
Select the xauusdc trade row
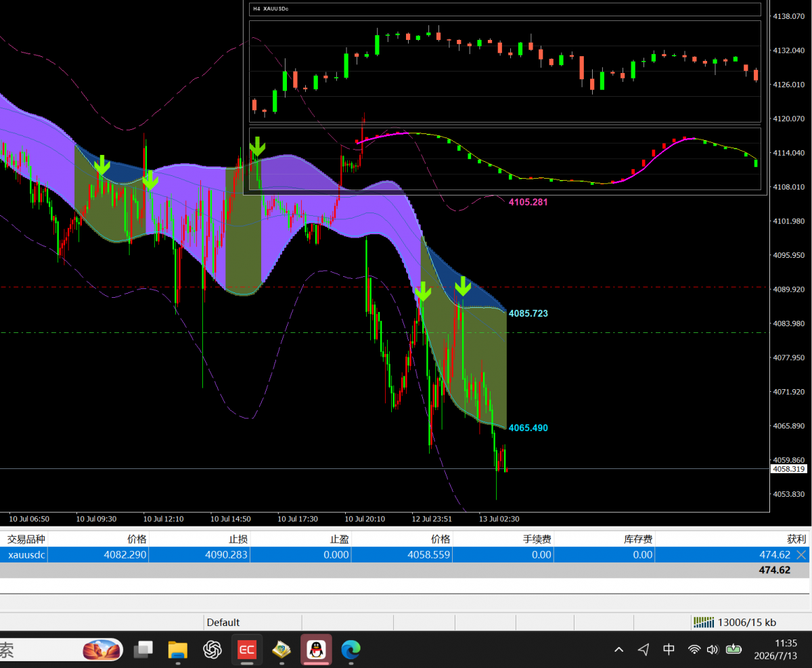405,554
